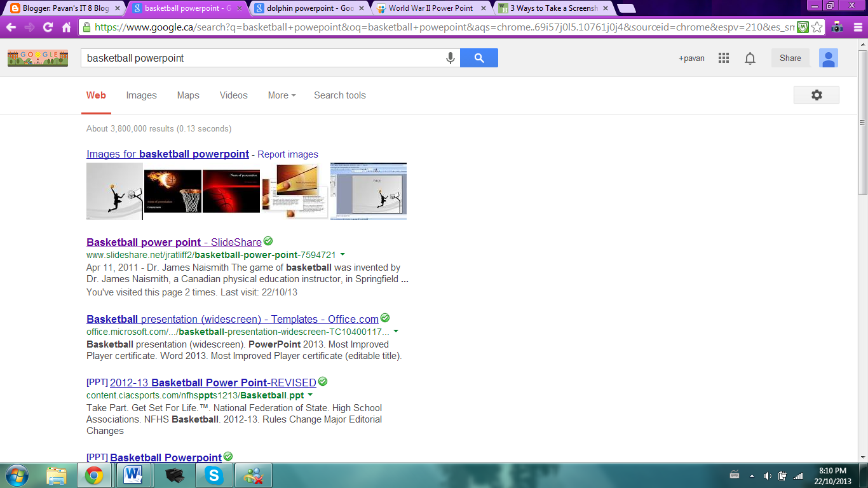This screenshot has height=488, width=868.
Task: Switch to the Videos search tab
Action: pyautogui.click(x=234, y=95)
